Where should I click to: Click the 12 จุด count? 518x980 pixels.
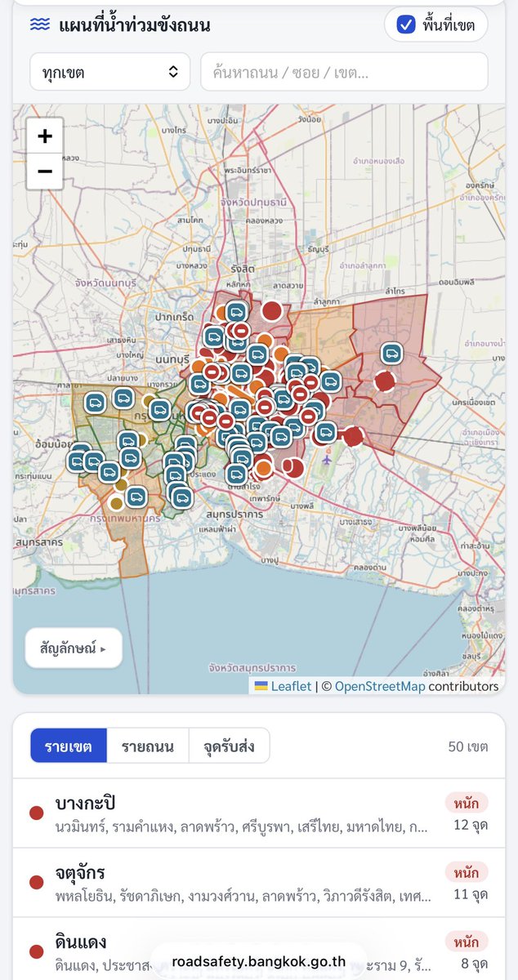(x=471, y=825)
